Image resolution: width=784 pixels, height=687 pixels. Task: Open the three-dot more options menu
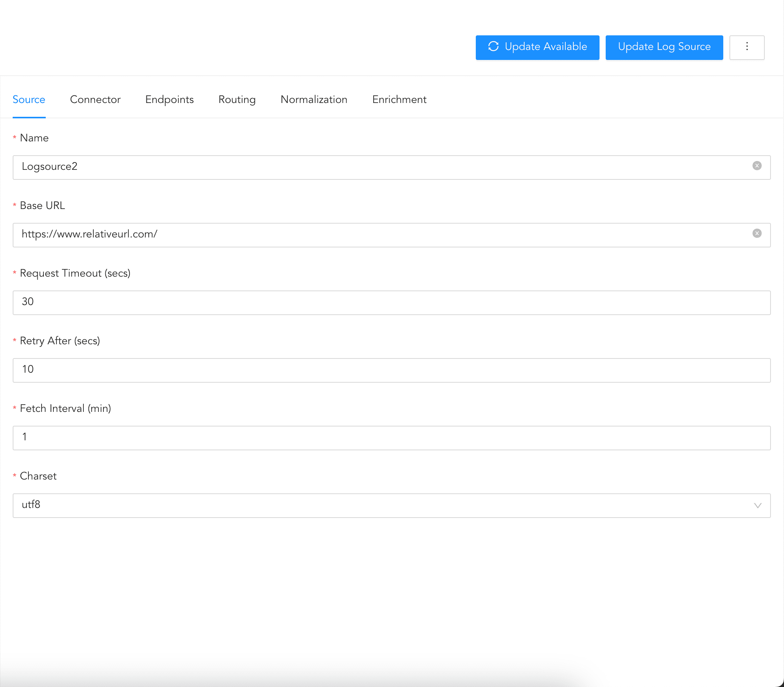click(x=747, y=47)
